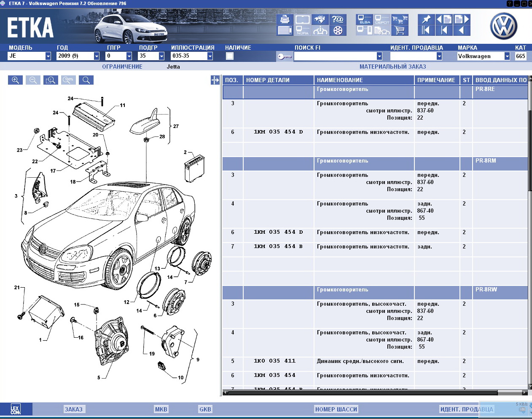Jump to first with double-bar arrow

click(x=426, y=30)
